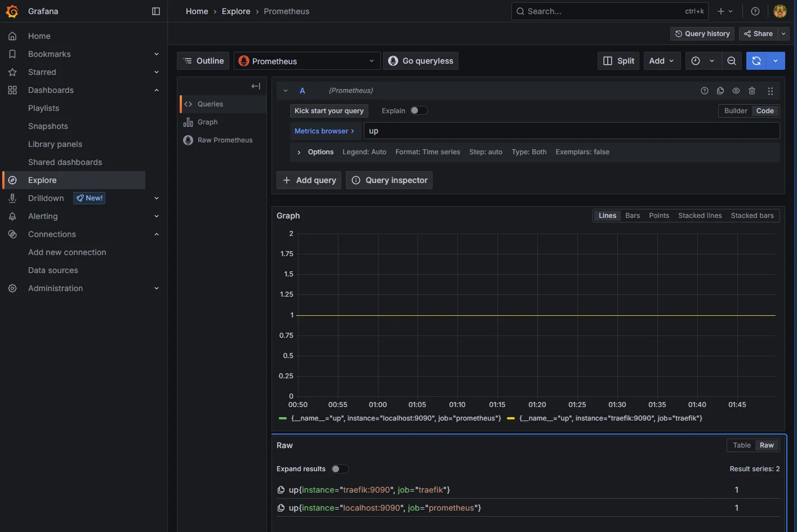Switch query editor to Code mode
This screenshot has width=797, height=532.
coord(765,111)
